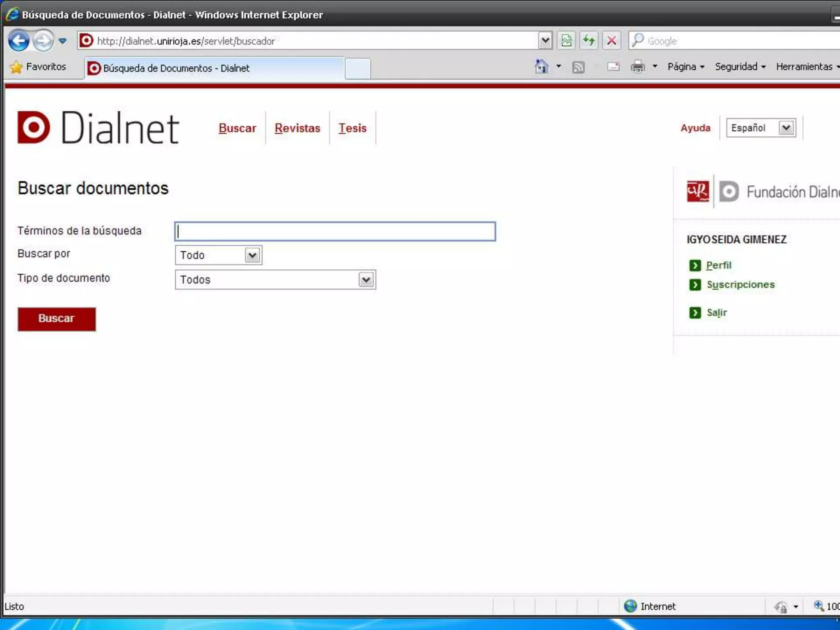Click the Home page icon
Viewport: 840px width, 630px height.
pyautogui.click(x=541, y=66)
